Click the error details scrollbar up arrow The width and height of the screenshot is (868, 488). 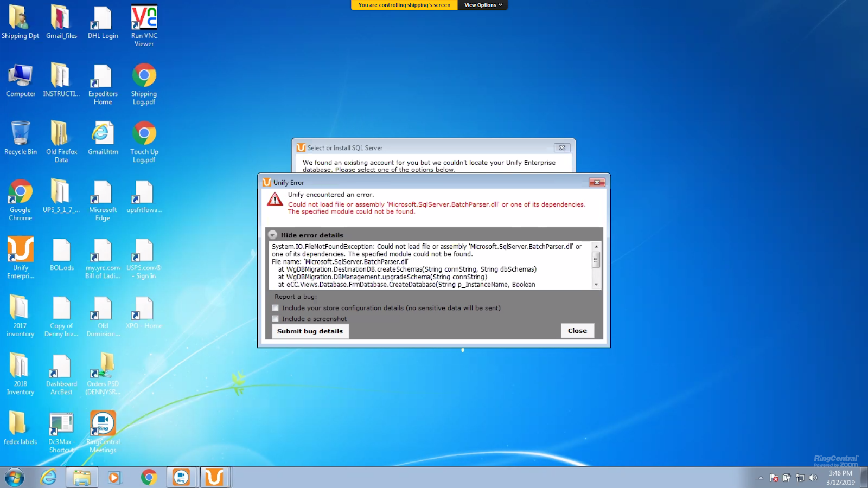pos(596,246)
